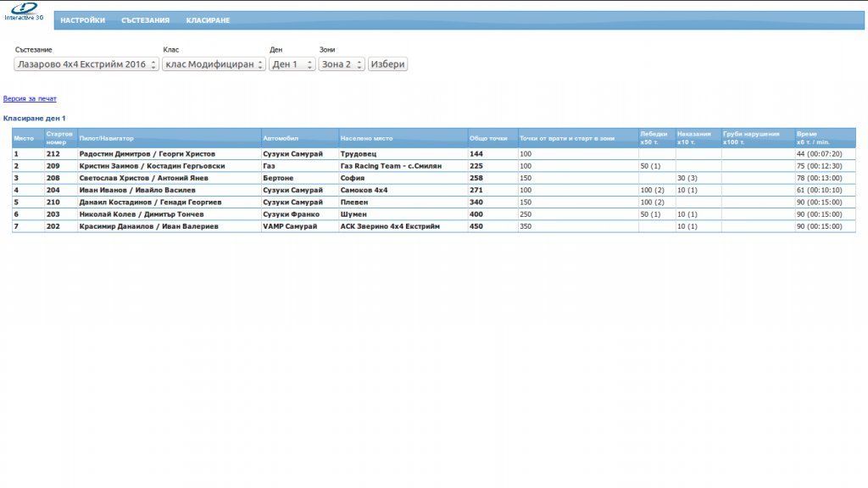
Task: Click start number 210
Action: pyautogui.click(x=53, y=202)
